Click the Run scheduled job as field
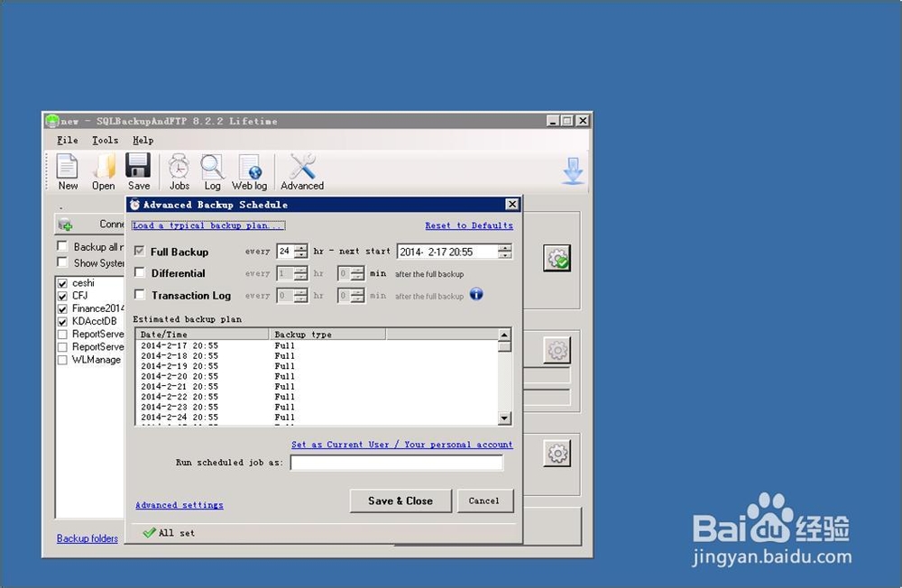 (397, 463)
